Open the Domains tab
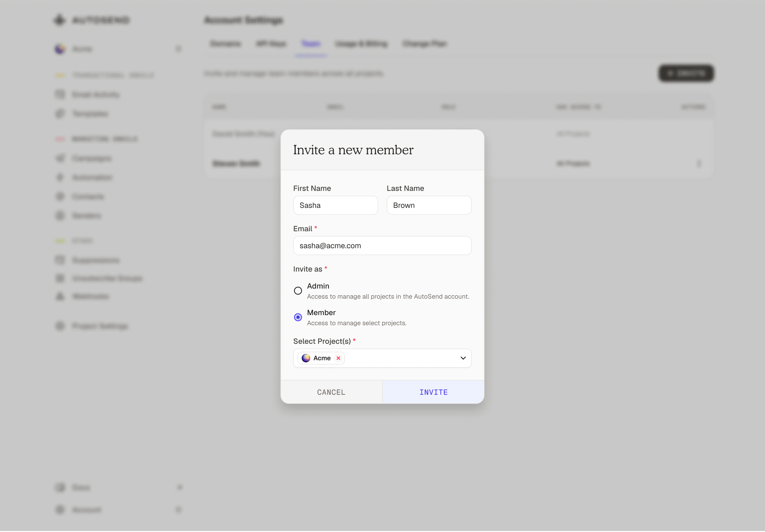This screenshot has height=532, width=765. click(225, 44)
